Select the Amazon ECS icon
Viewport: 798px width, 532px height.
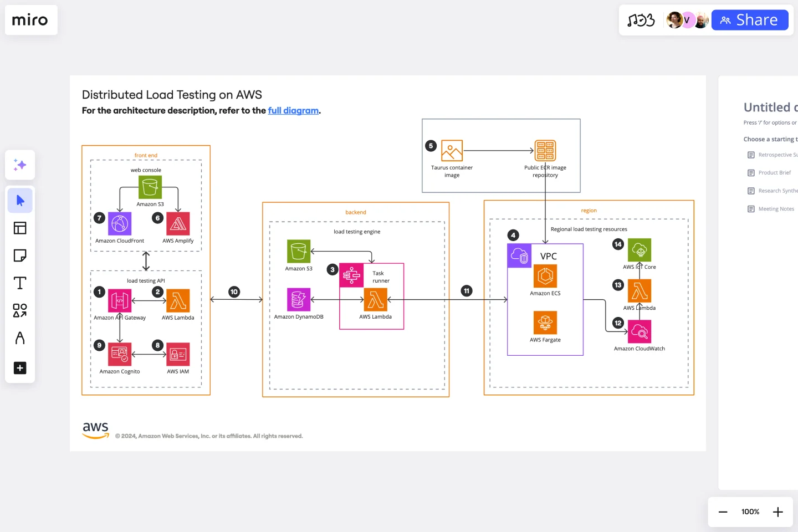point(545,276)
